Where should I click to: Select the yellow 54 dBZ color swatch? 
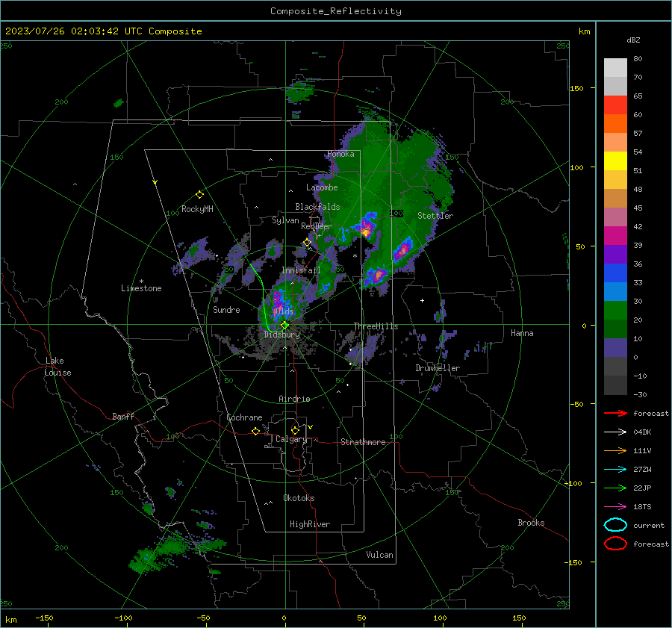click(615, 161)
